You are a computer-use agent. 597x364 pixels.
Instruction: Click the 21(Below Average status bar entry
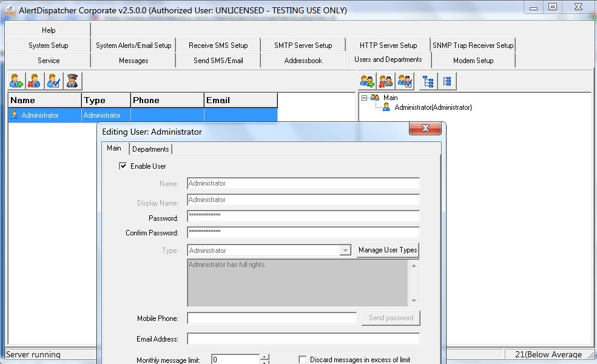[548, 354]
